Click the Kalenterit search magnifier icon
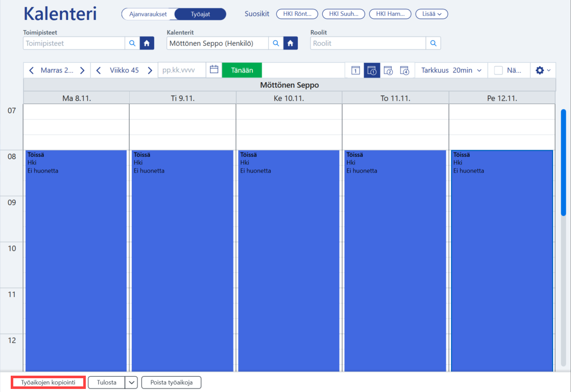 point(276,43)
